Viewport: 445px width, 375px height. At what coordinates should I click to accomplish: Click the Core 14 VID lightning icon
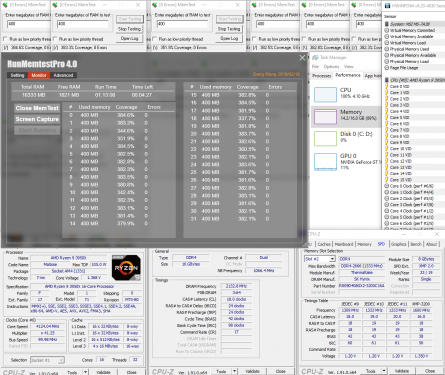pyautogui.click(x=387, y=174)
